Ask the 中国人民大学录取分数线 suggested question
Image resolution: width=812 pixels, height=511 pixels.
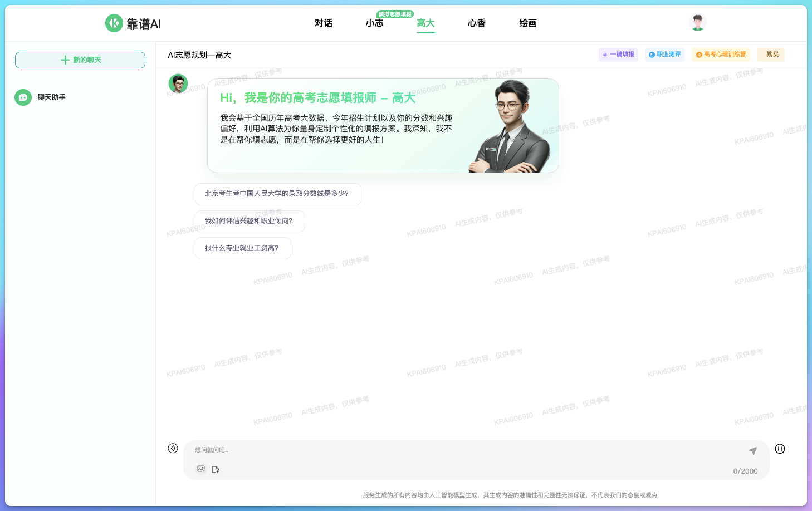(278, 194)
